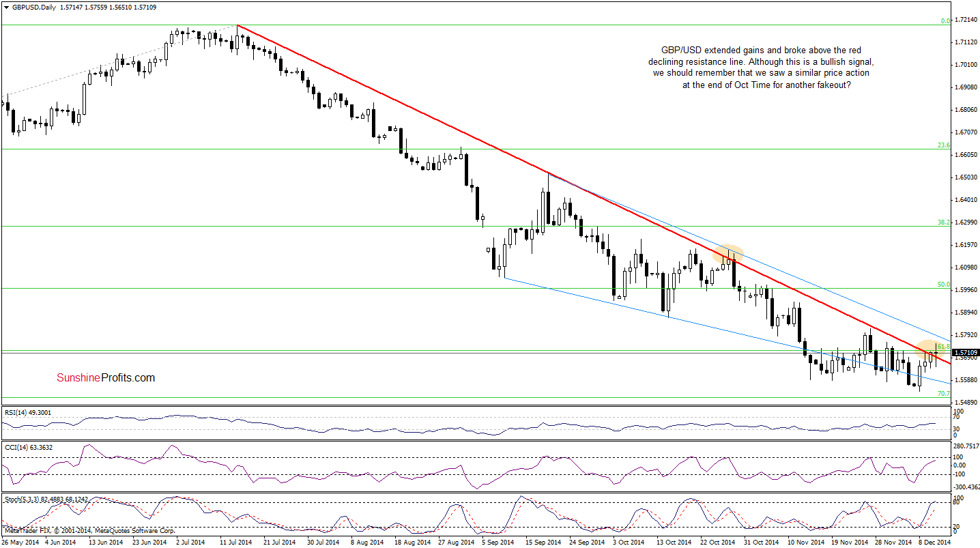Click the 26 May 2014 date label

pyautogui.click(x=20, y=542)
